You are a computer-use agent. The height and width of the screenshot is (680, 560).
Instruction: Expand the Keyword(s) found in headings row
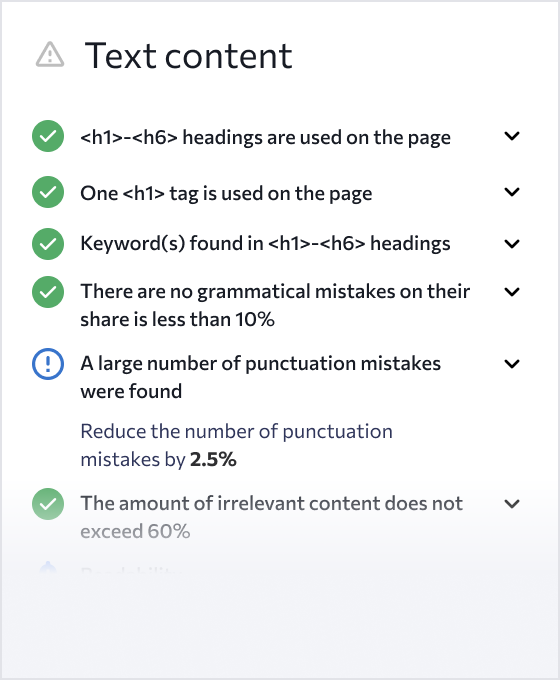(512, 244)
